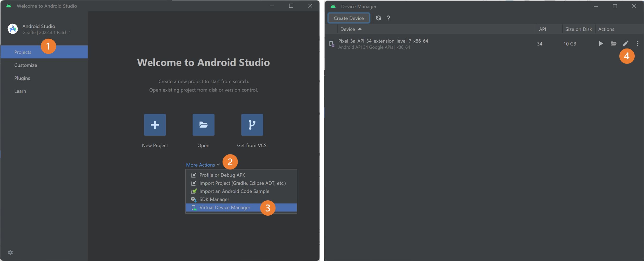Sort by the Device column header
This screenshot has height=261, width=644.
[x=436, y=29]
